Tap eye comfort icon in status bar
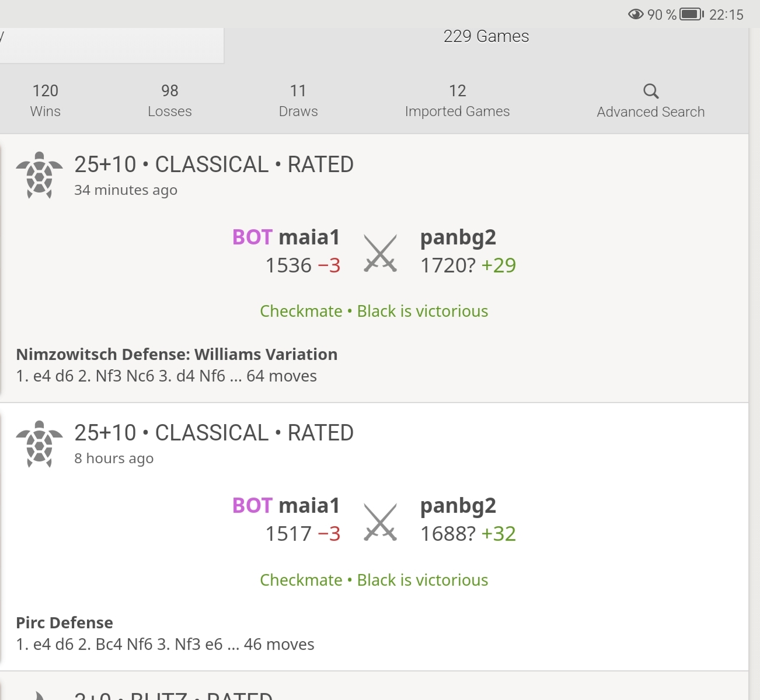This screenshot has width=760, height=700. 636,15
